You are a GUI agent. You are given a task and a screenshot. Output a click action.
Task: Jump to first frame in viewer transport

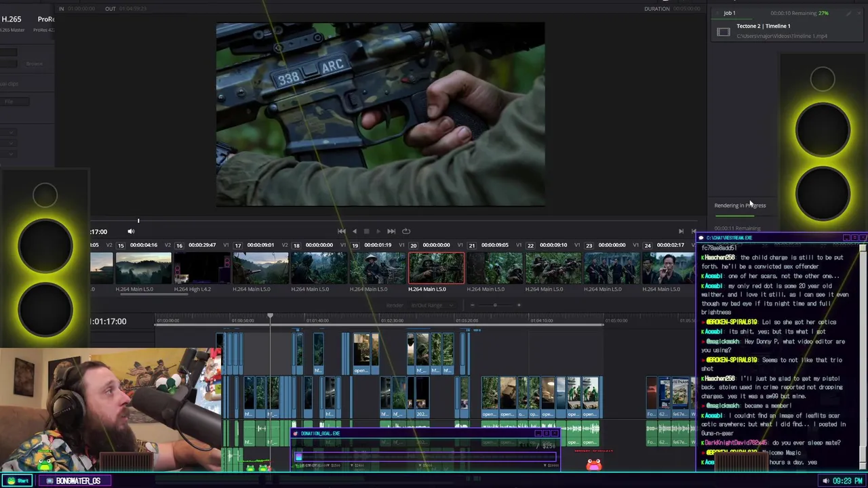pos(341,231)
